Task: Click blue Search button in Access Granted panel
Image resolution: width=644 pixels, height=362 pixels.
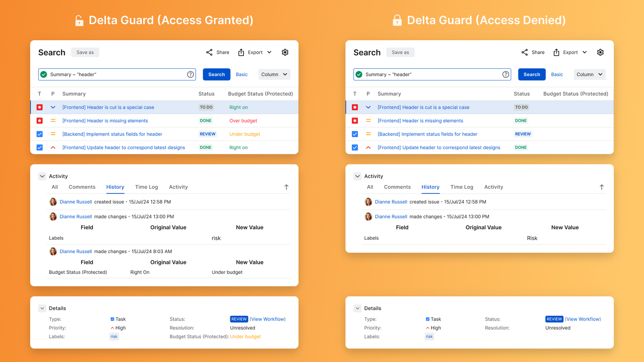Action: click(x=217, y=74)
